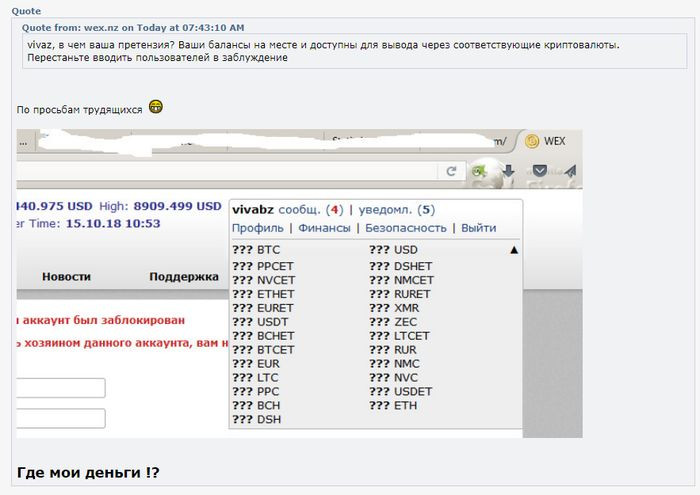Select the ??? BTC balance row
This screenshot has width=700, height=495.
tap(256, 250)
